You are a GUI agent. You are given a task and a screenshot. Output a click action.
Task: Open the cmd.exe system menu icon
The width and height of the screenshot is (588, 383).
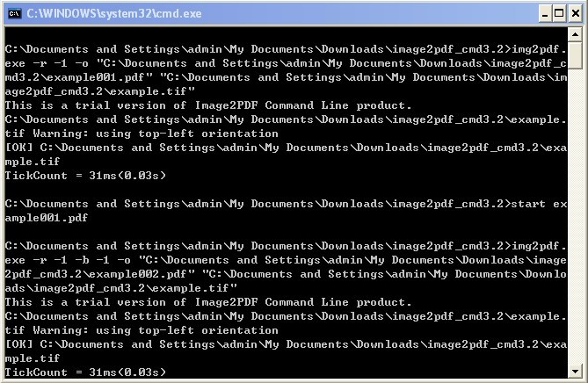click(14, 14)
